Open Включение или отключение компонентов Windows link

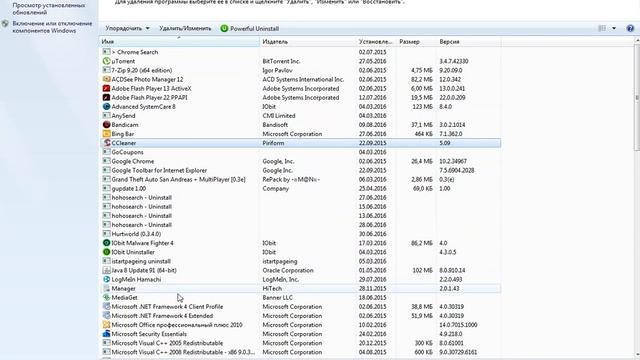[52, 27]
